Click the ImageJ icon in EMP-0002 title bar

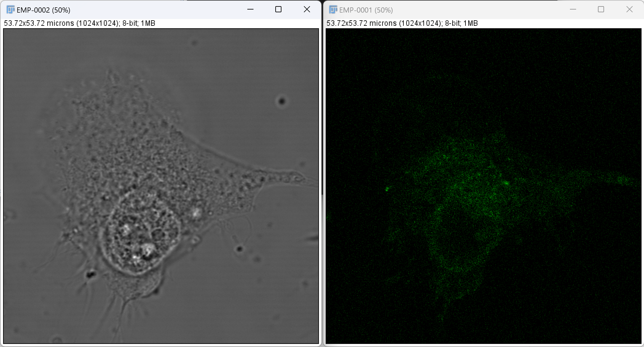click(x=10, y=10)
